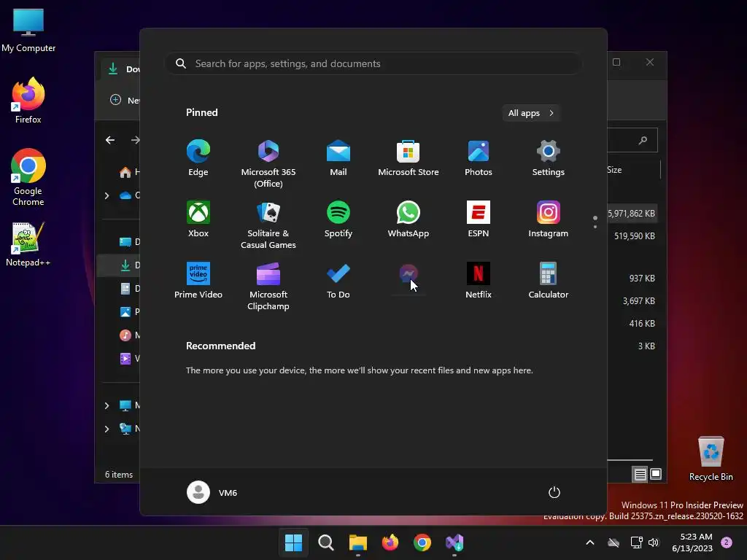The width and height of the screenshot is (747, 560).
Task: Select Home in File Explorer sidebar
Action: pos(130,172)
